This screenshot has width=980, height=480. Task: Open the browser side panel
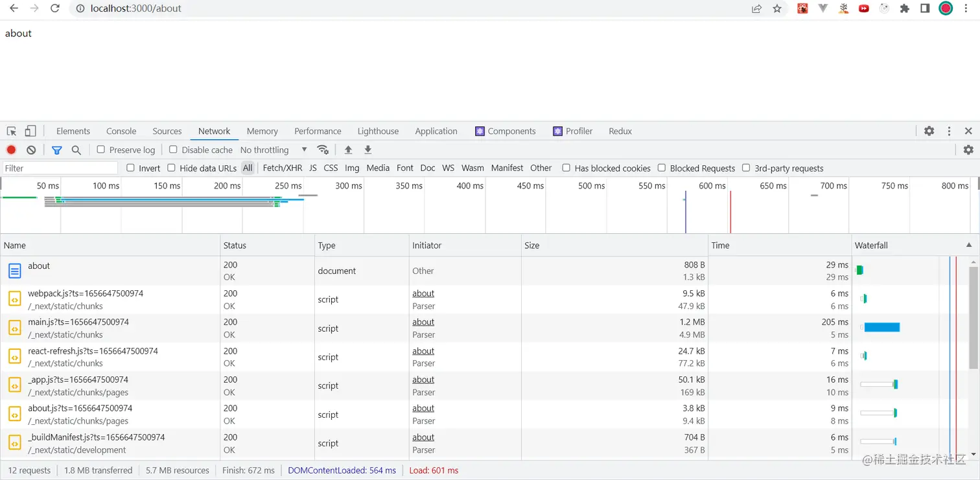(925, 8)
